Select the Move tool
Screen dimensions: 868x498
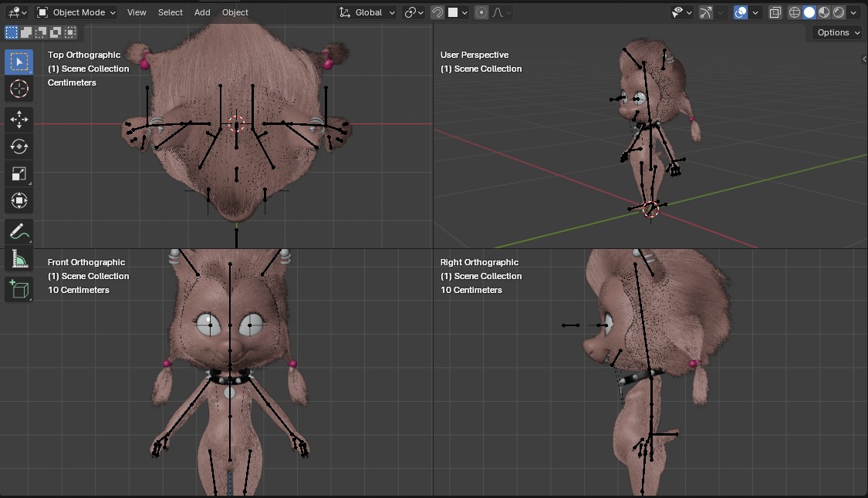click(x=19, y=119)
